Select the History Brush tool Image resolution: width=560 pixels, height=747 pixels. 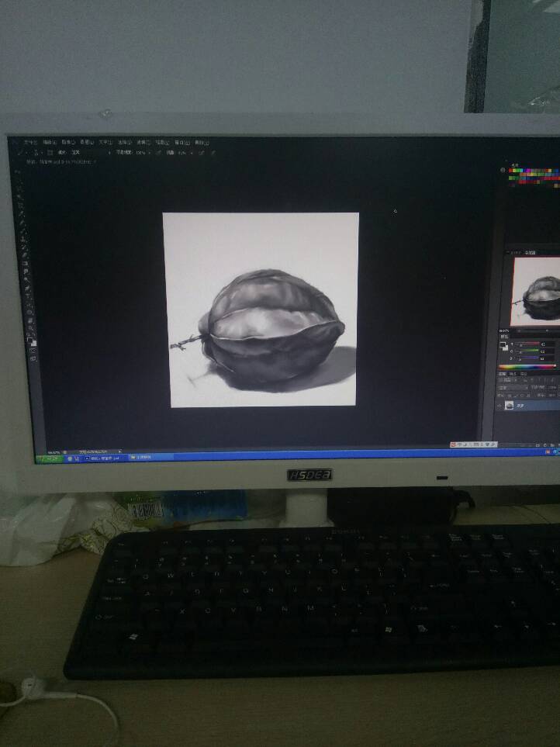click(23, 247)
